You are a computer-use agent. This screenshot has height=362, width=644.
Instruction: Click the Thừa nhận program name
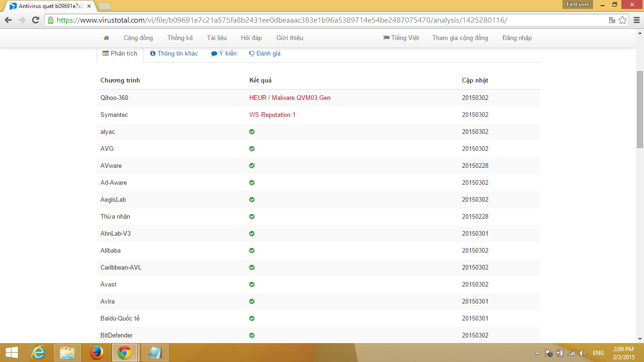[116, 216]
